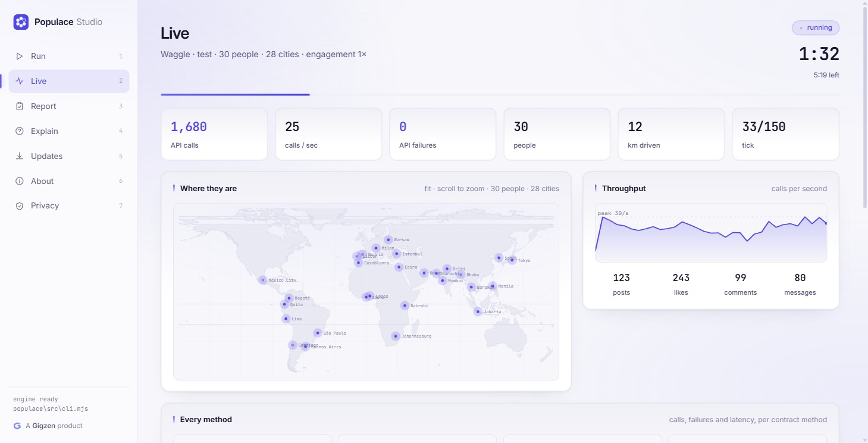Click the "5:19 left" remaining time

click(x=826, y=75)
